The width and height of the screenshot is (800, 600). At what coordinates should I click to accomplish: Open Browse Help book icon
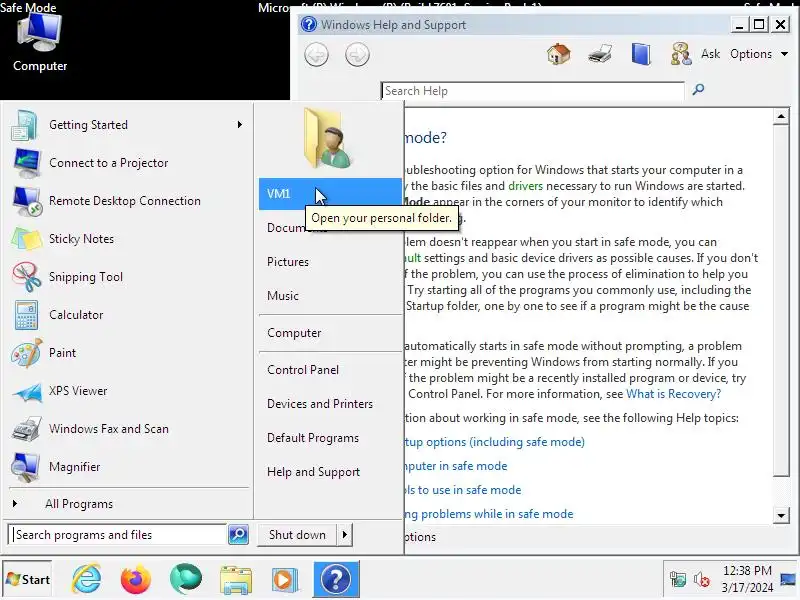point(641,54)
